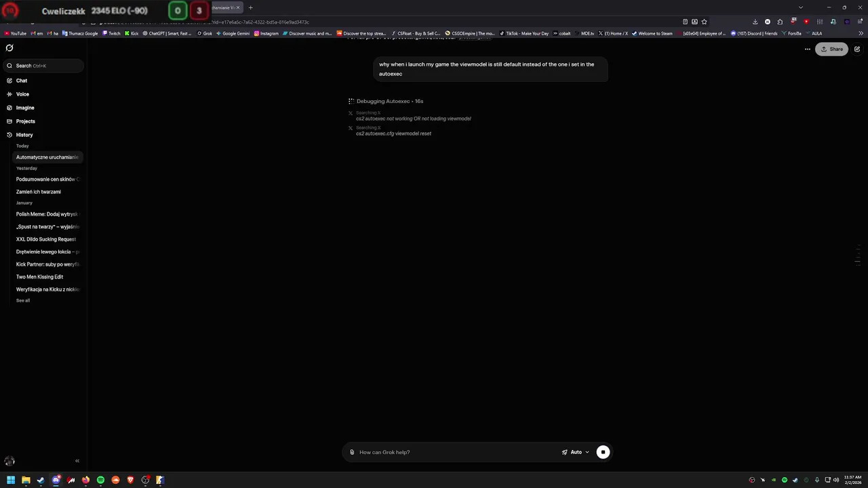The image size is (868, 488).
Task: Open Twitch bookmark
Action: (x=111, y=33)
